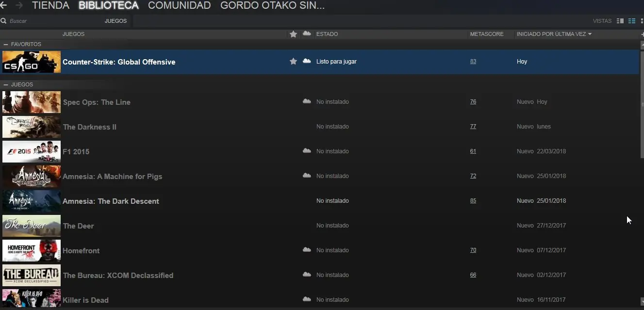Select F1 2015 game thumbnail
The width and height of the screenshot is (644, 310).
[x=32, y=151]
